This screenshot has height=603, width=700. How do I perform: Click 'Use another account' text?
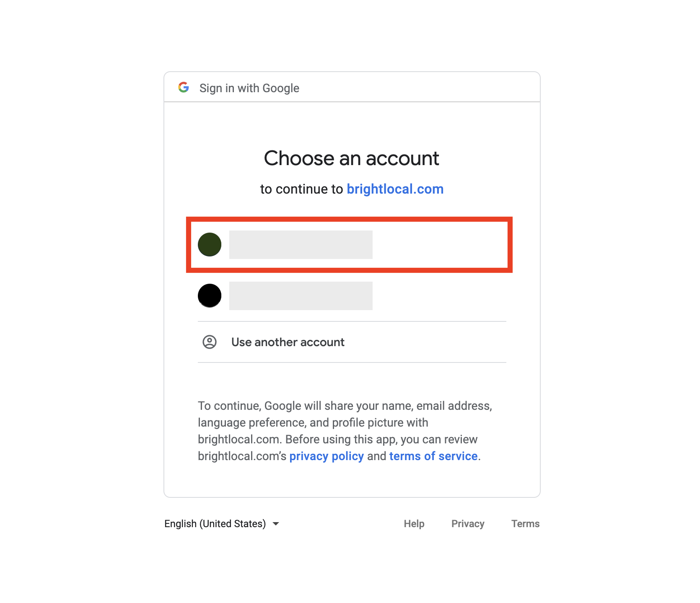click(288, 342)
